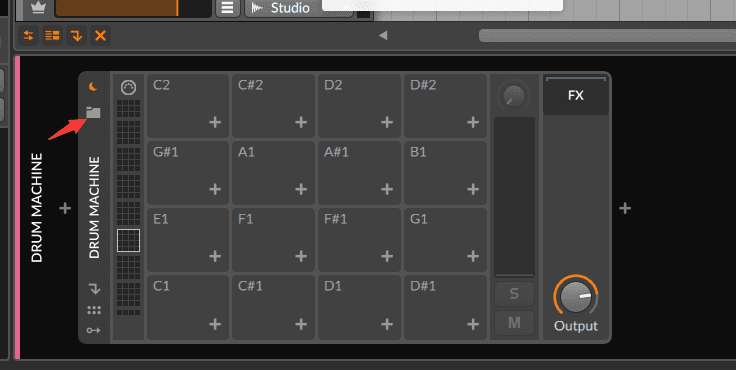Open the hamburger menu next to Studio
Viewport: 736px width, 370px height.
(x=228, y=8)
